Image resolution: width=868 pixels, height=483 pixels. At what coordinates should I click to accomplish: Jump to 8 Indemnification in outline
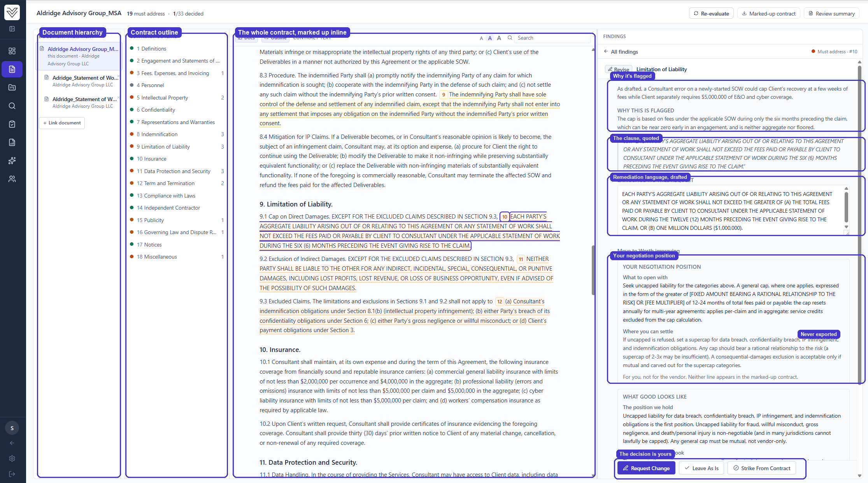[177, 134]
